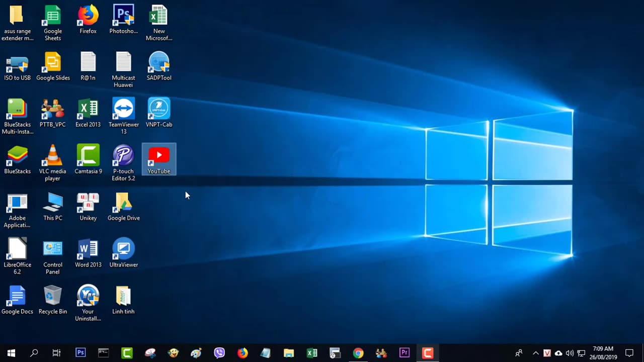Viewport: 644px width, 362px height.
Task: Launch Firefox from the taskbar
Action: coord(243,353)
